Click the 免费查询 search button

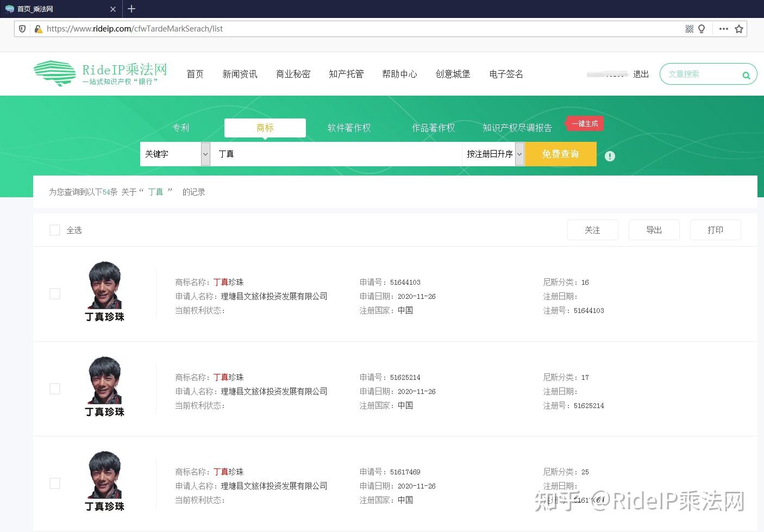coord(561,154)
